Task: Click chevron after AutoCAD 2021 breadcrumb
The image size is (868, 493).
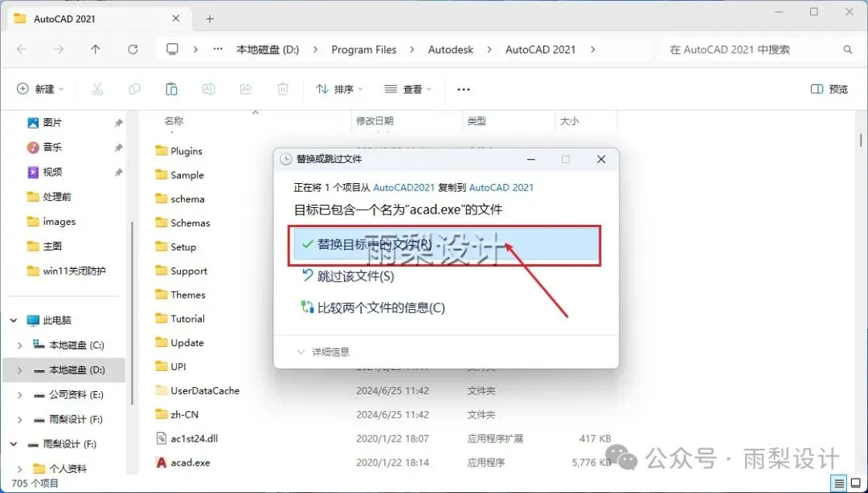Action: click(x=593, y=49)
